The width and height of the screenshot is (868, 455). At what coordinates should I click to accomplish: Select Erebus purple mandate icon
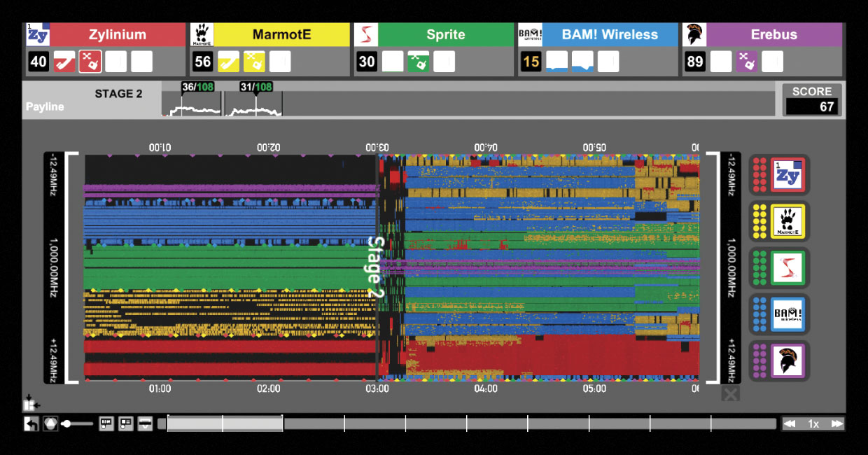pos(746,62)
